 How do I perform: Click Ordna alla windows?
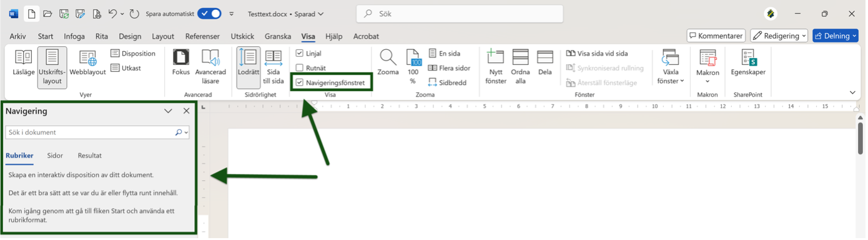pyautogui.click(x=521, y=67)
